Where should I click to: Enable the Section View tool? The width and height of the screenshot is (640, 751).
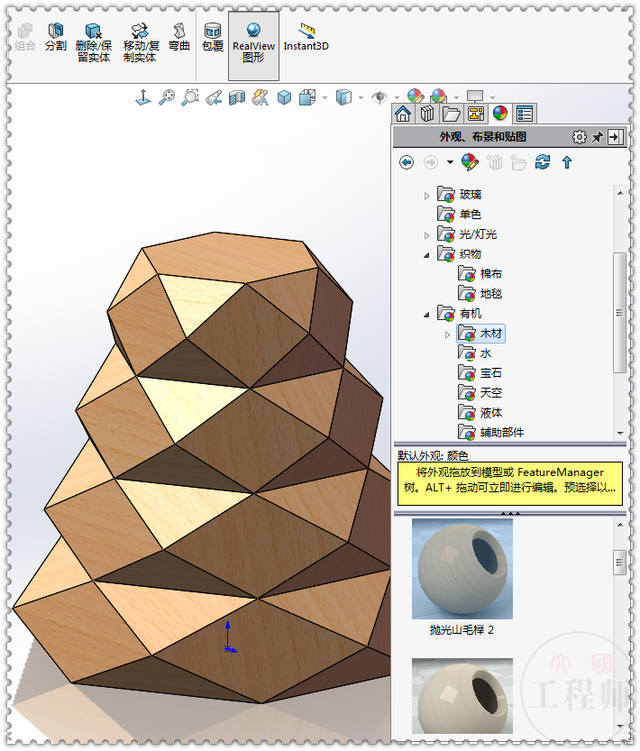pos(237,98)
